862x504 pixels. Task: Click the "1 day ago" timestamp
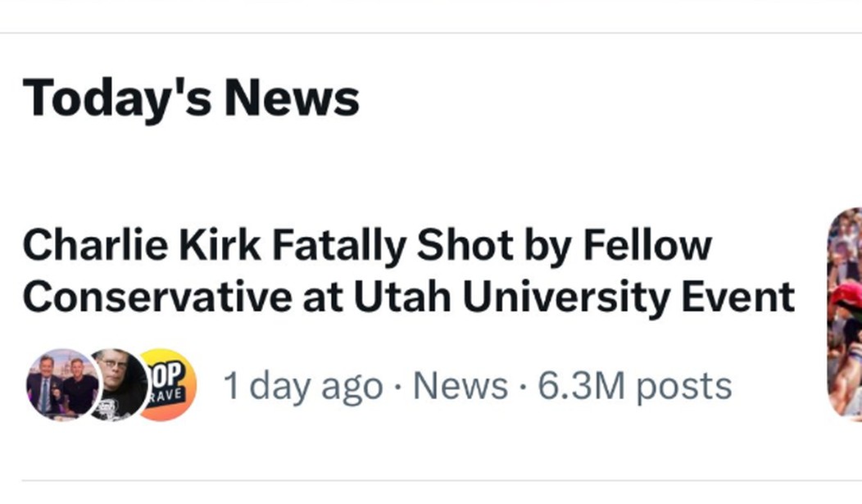pyautogui.click(x=302, y=386)
